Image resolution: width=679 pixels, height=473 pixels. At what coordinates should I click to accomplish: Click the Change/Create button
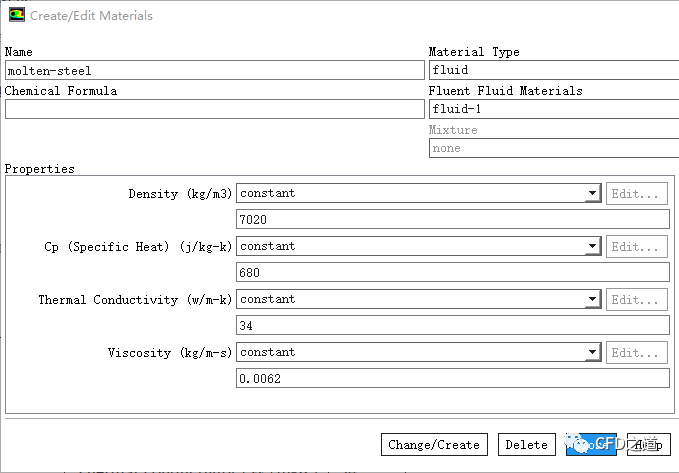(433, 445)
